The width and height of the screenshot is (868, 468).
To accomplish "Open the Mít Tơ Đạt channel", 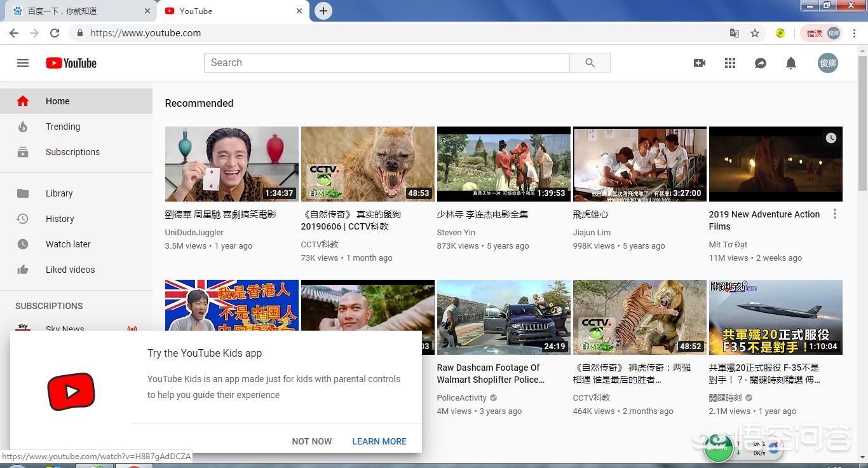I will click(728, 245).
